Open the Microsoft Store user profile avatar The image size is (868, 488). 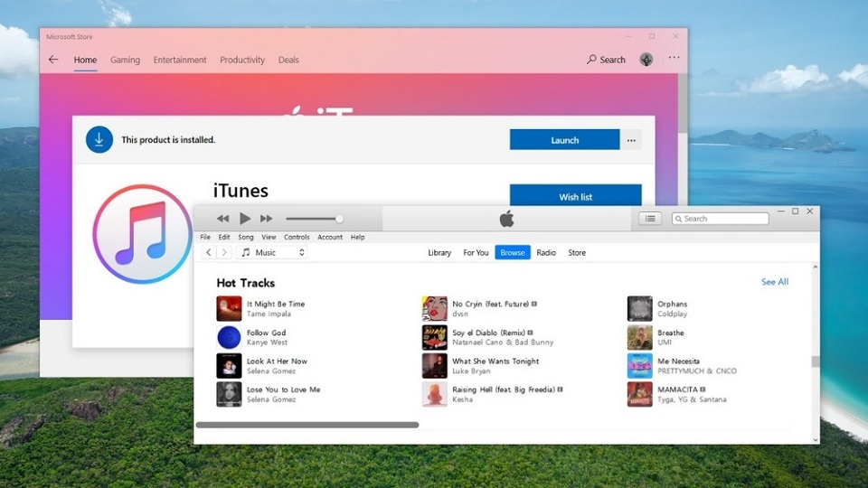point(646,60)
